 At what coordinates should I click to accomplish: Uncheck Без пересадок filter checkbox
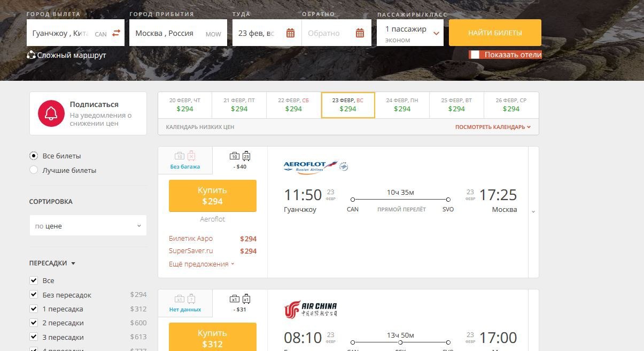point(34,295)
